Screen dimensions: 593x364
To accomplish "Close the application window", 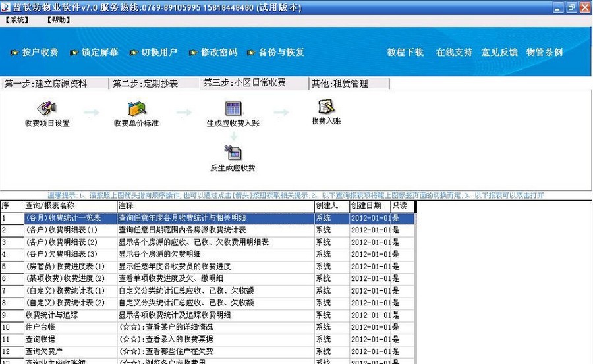I will [x=585, y=7].
